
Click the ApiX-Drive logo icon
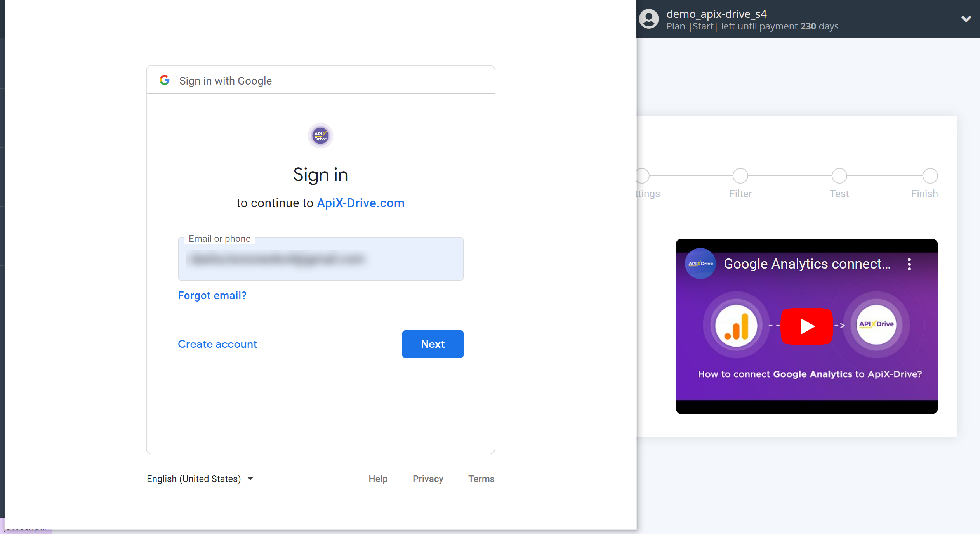click(320, 135)
